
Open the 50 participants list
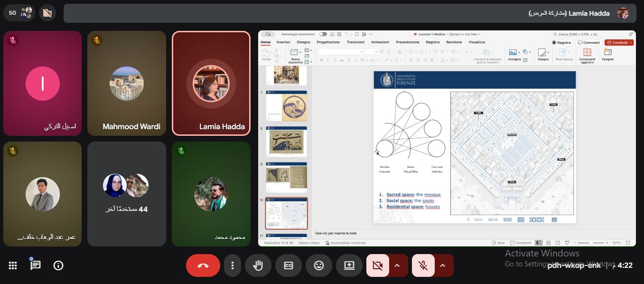tap(19, 13)
